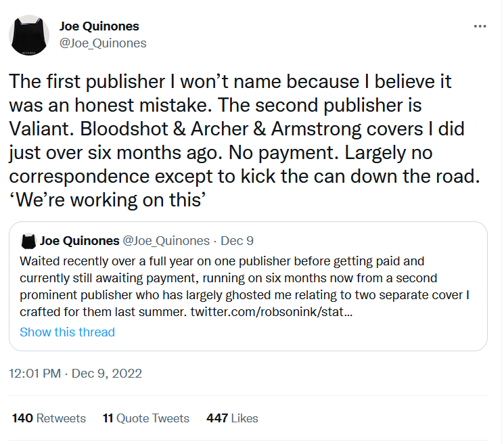Click the main tweet text about Valiant
The width and height of the screenshot is (504, 444).
[x=244, y=141]
